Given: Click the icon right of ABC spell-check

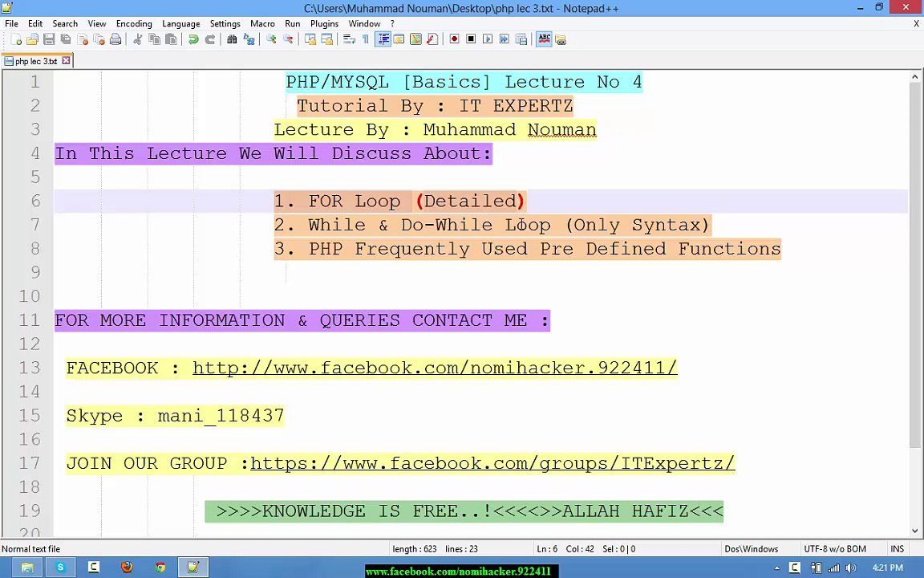Looking at the screenshot, I should tap(561, 39).
